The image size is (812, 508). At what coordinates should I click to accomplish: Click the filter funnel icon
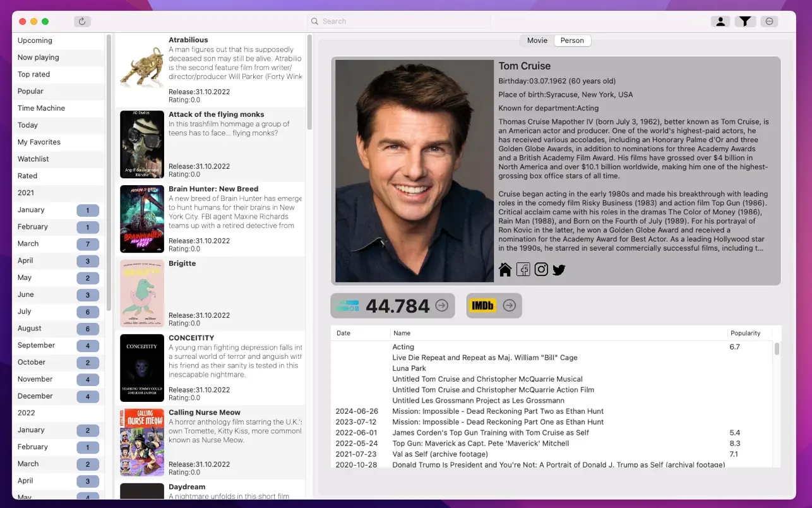(745, 21)
